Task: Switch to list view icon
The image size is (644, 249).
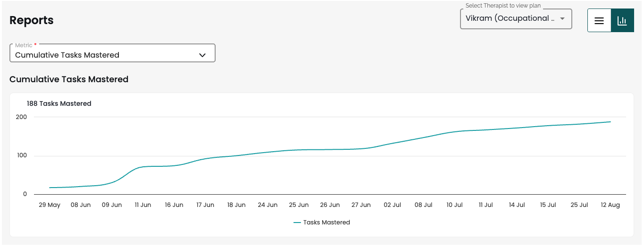Action: tap(599, 21)
